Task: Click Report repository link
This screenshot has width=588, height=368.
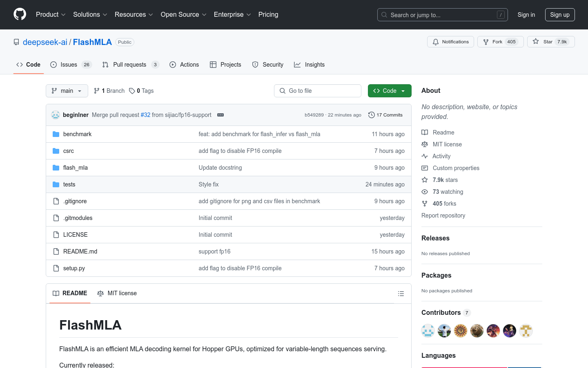Action: coord(443,215)
